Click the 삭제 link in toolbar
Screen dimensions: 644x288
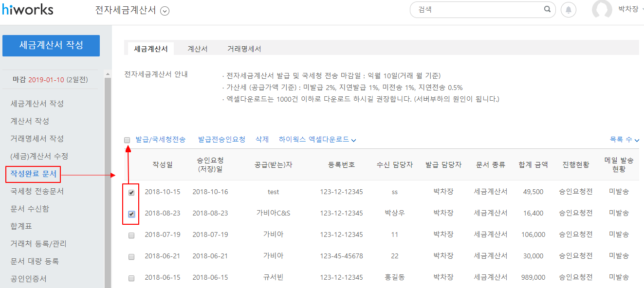tap(262, 140)
